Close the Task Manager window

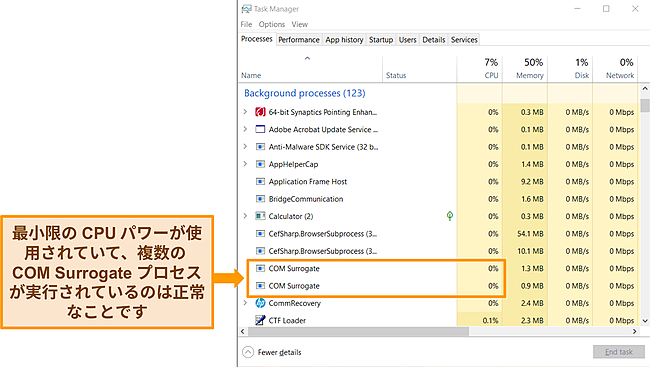pos(635,9)
